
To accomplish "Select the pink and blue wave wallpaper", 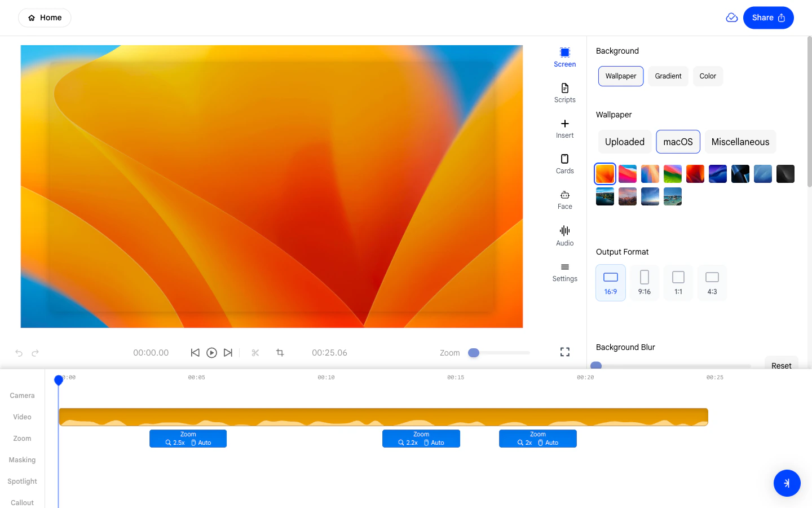I will click(x=628, y=174).
